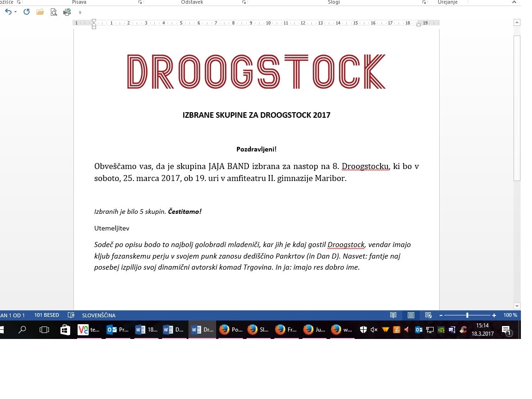Click the Open folder icon

point(40,12)
